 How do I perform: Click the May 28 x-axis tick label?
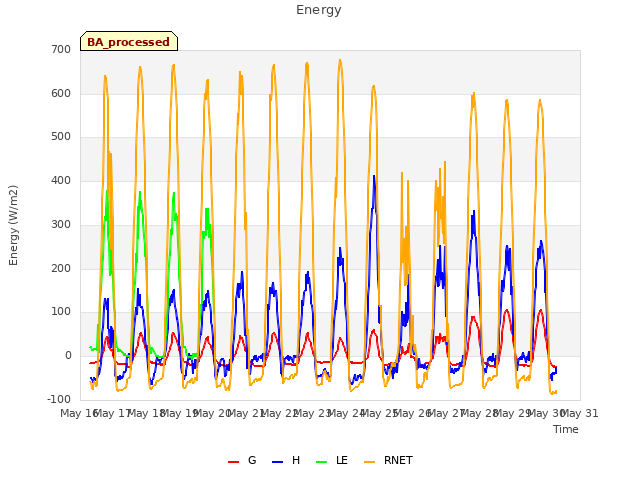click(x=480, y=413)
